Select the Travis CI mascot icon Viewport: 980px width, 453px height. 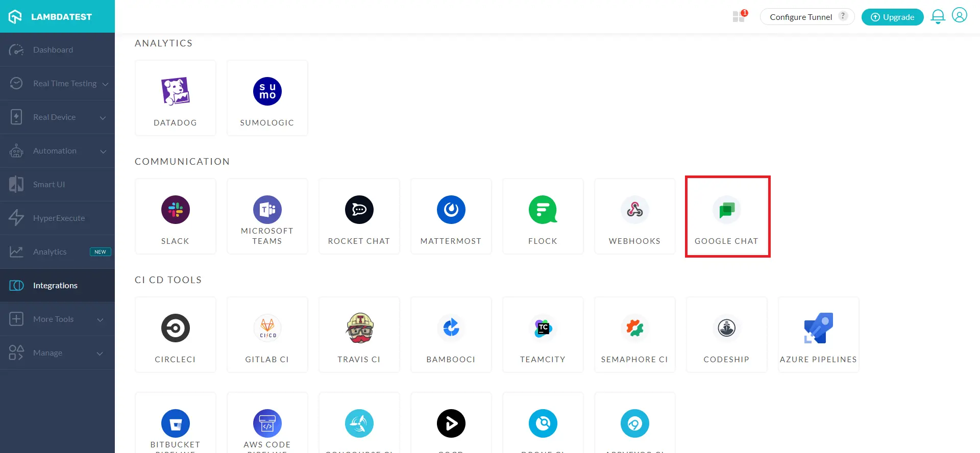(359, 328)
